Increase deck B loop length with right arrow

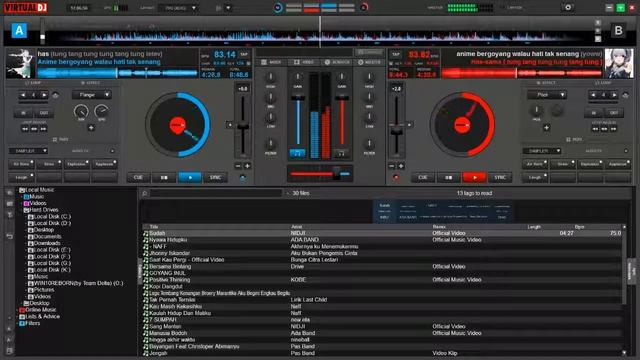click(x=614, y=95)
